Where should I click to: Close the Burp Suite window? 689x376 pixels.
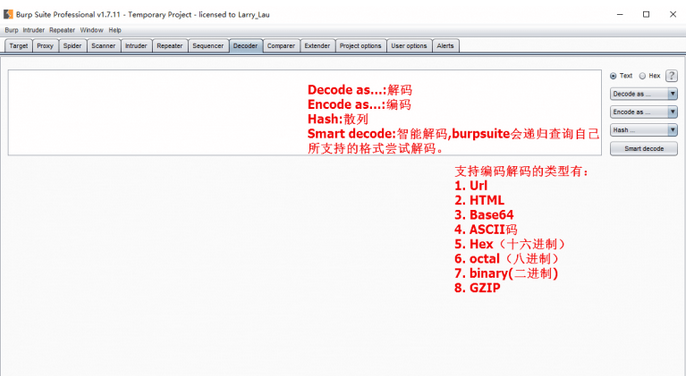coord(673,14)
